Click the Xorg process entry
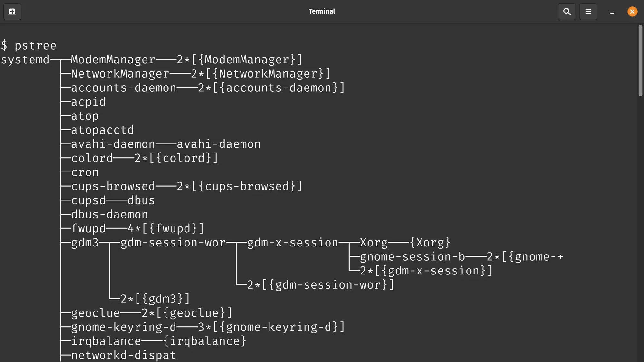The width and height of the screenshot is (644, 362). pyautogui.click(x=373, y=242)
